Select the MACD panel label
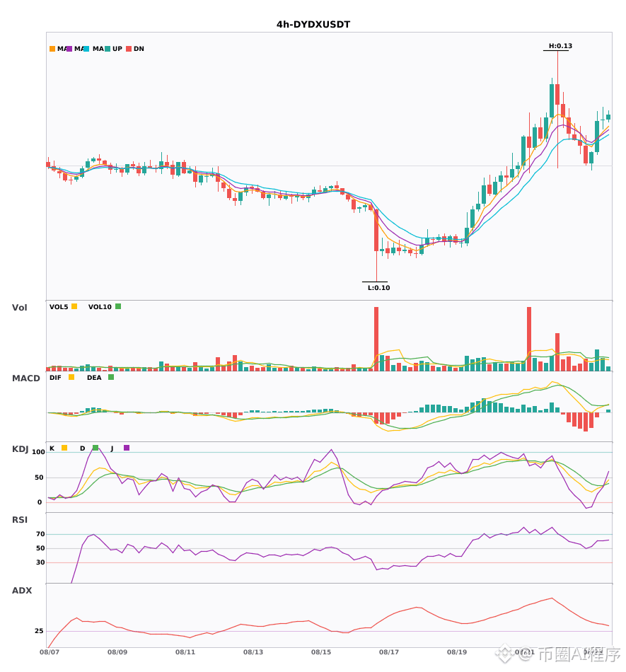The width and height of the screenshot is (626, 672). [25, 378]
